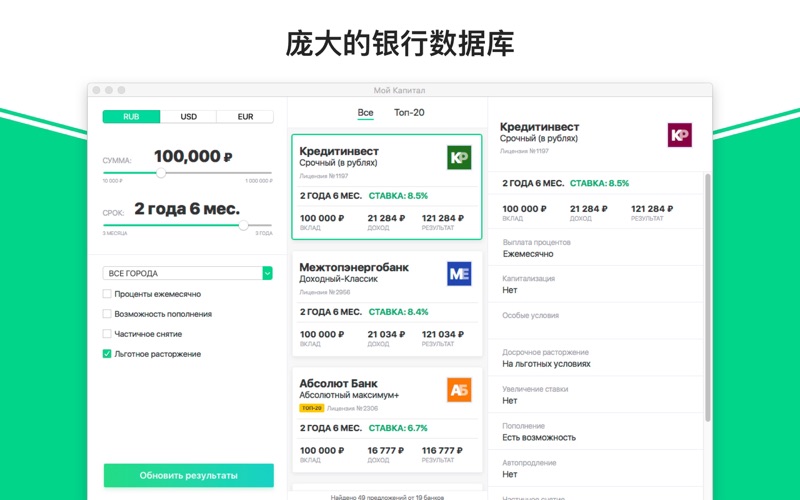Click the Кредитинвест logo in the details panel
Image resolution: width=800 pixels, height=500 pixels.
click(x=680, y=135)
